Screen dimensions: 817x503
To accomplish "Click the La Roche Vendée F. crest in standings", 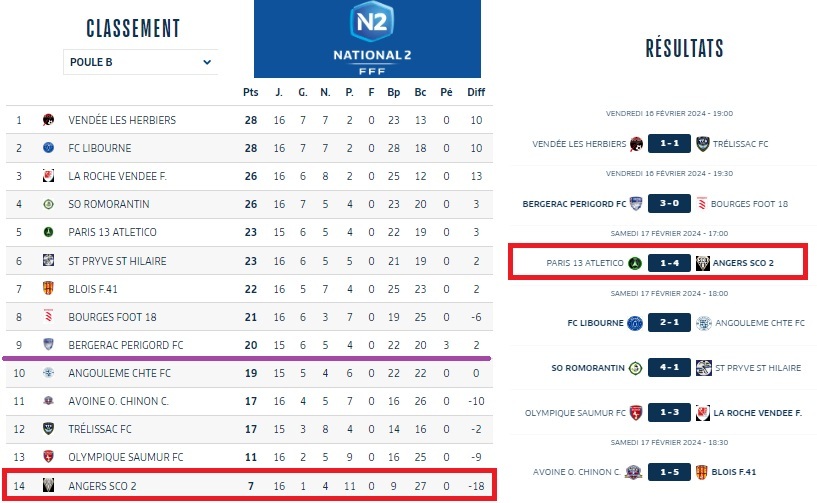I will (x=48, y=176).
